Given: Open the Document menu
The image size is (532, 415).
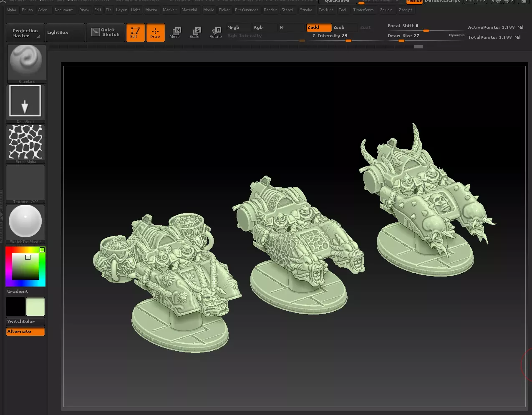Looking at the screenshot, I should (64, 10).
